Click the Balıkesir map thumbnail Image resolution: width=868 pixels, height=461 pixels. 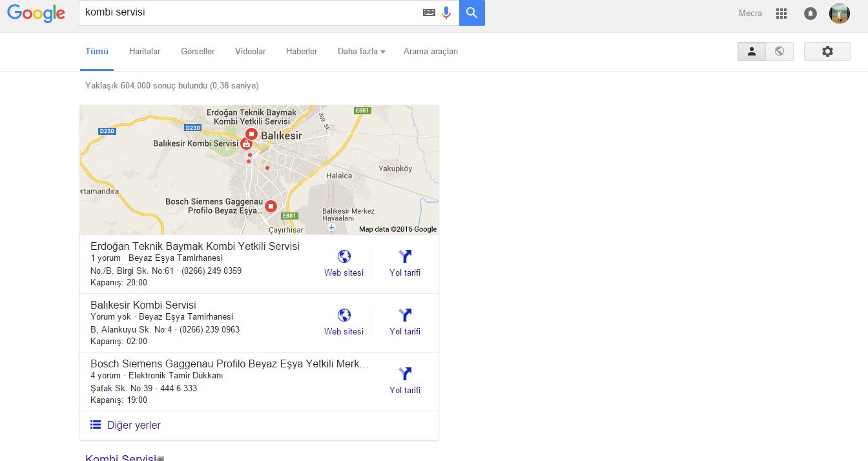pyautogui.click(x=259, y=170)
